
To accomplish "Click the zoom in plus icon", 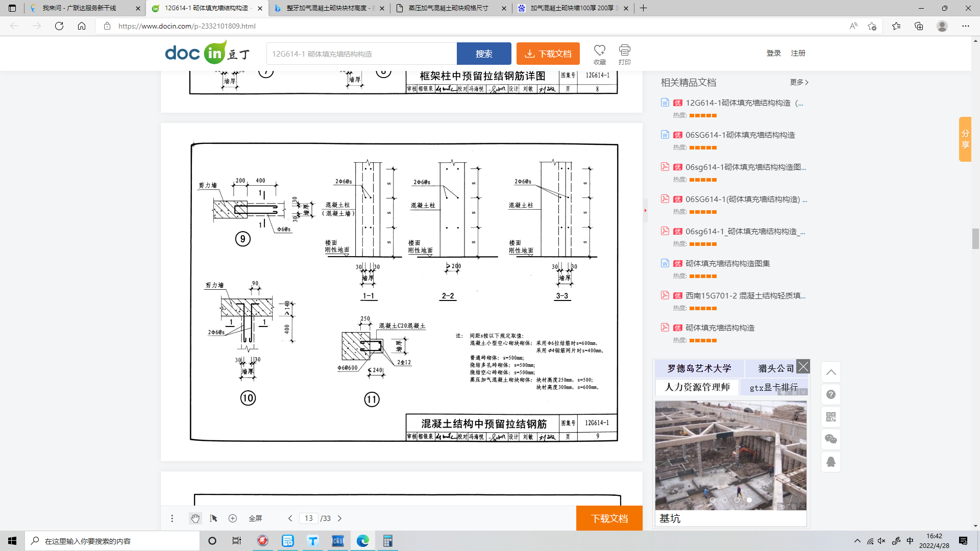I will tap(233, 518).
